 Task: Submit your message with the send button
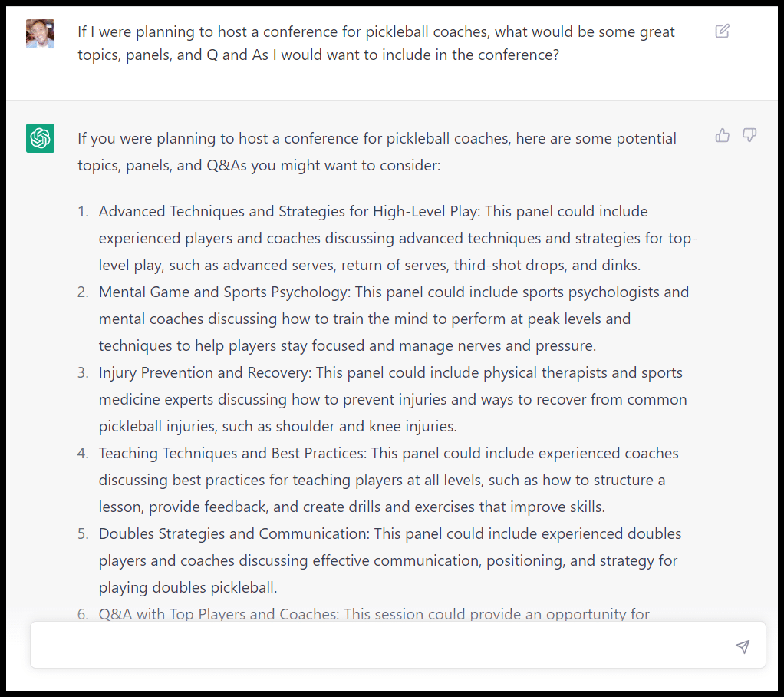point(742,646)
